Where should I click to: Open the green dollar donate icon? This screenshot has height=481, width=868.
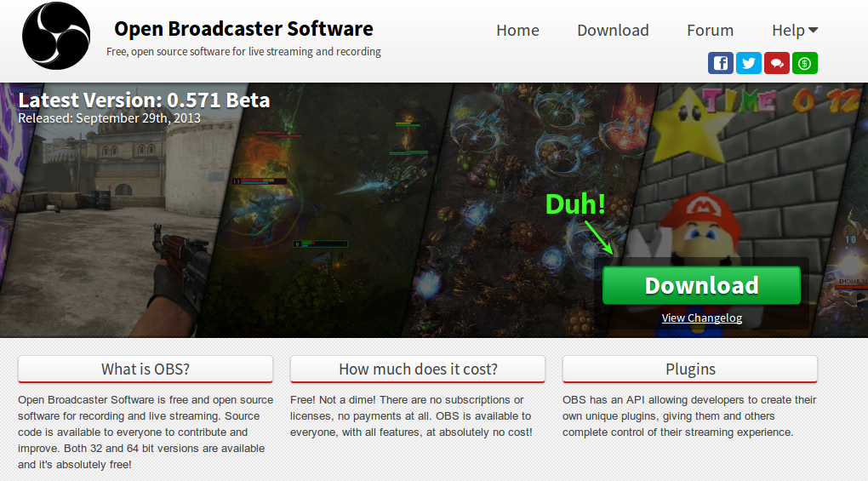(805, 63)
